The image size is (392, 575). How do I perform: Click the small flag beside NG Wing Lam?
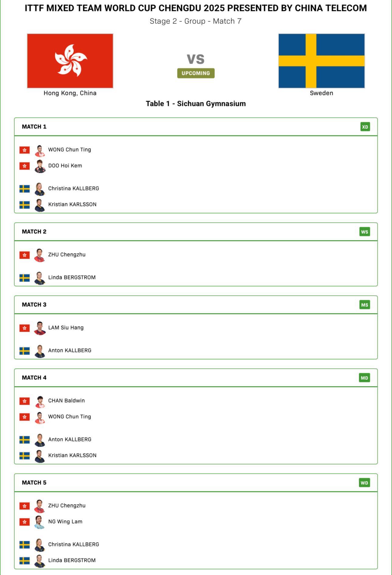(25, 522)
